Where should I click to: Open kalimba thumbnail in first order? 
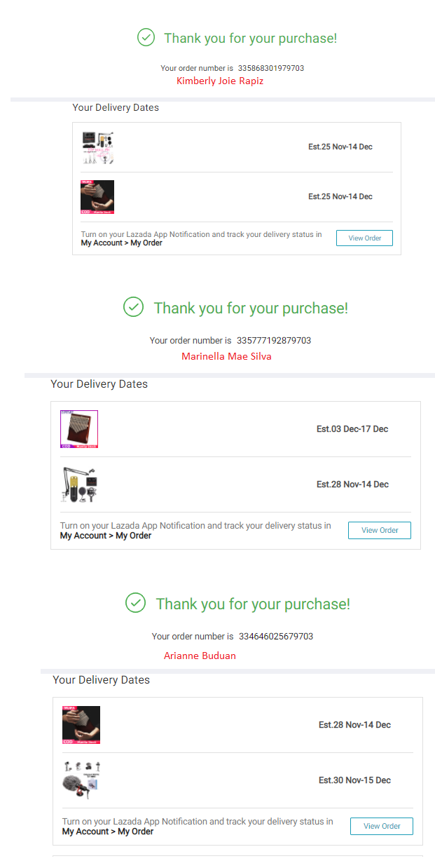click(x=97, y=197)
